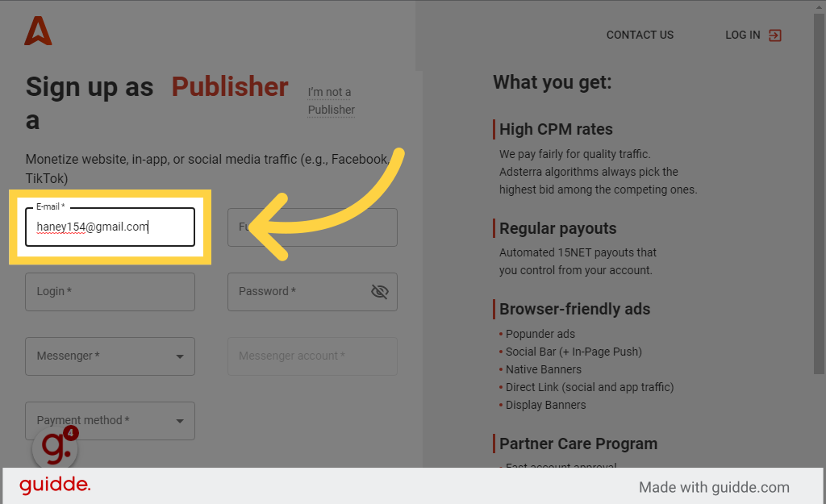Expand the Payment method dropdown arrow
The height and width of the screenshot is (504, 826).
pos(180,421)
